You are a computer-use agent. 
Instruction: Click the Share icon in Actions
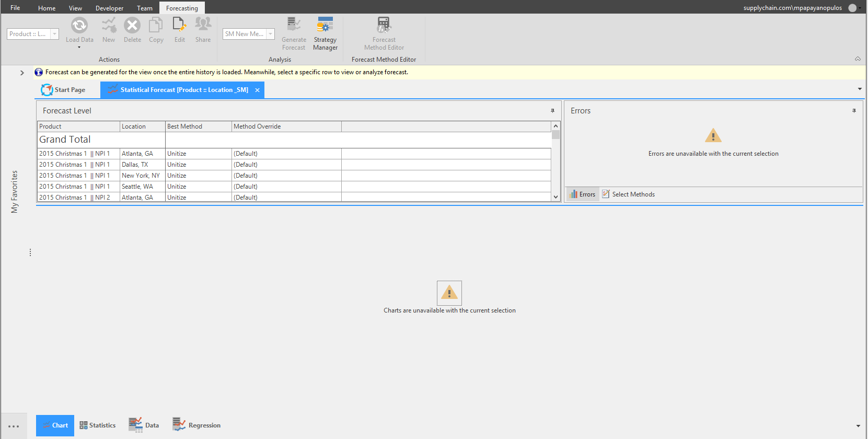[x=203, y=24]
